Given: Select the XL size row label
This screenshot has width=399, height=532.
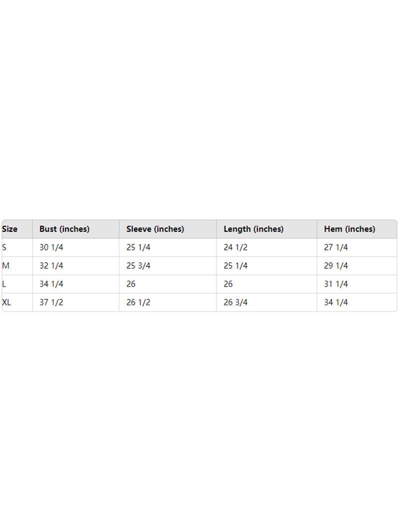Looking at the screenshot, I should (x=7, y=303).
